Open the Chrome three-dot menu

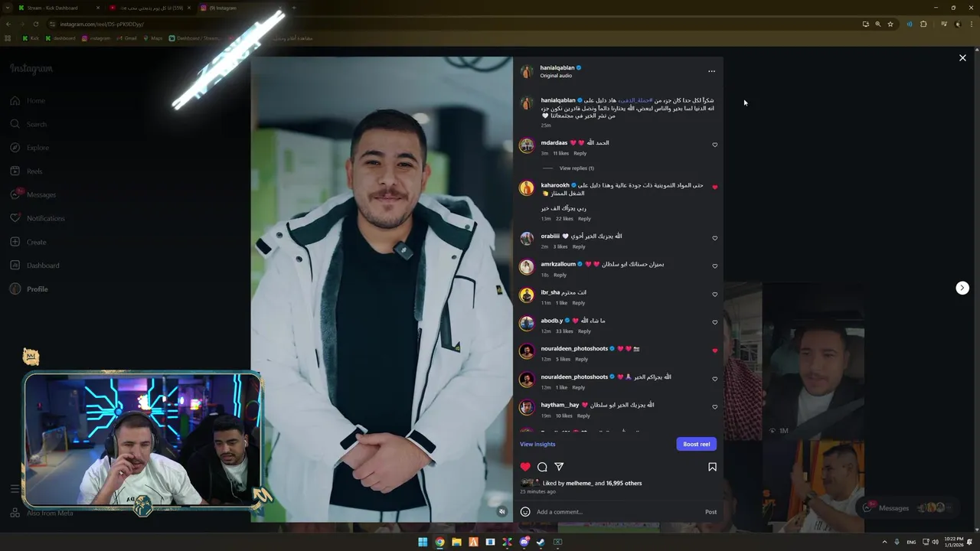[x=971, y=24]
